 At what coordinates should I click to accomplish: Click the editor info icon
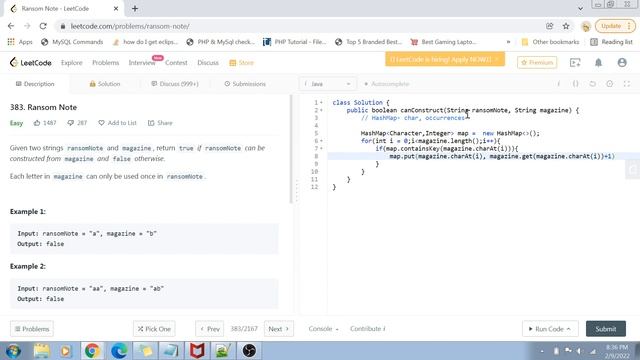pyautogui.click(x=559, y=84)
